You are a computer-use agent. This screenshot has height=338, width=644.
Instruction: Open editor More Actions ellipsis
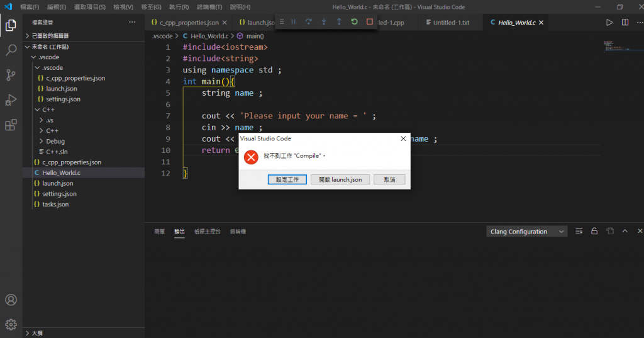coord(640,23)
